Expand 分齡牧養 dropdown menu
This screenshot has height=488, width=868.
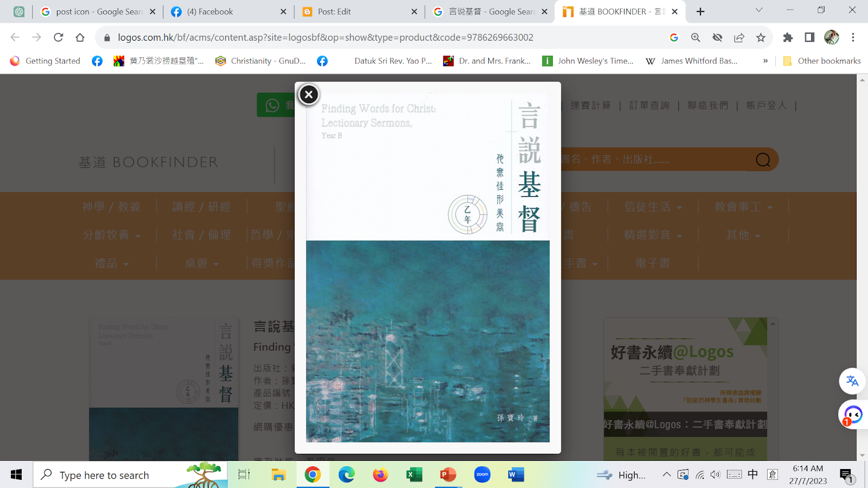click(111, 235)
